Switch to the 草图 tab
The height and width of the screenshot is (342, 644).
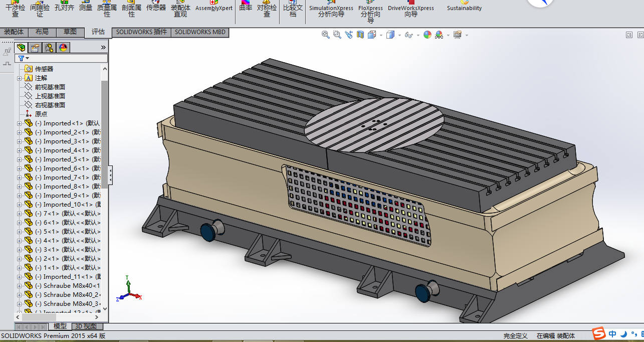click(x=70, y=32)
